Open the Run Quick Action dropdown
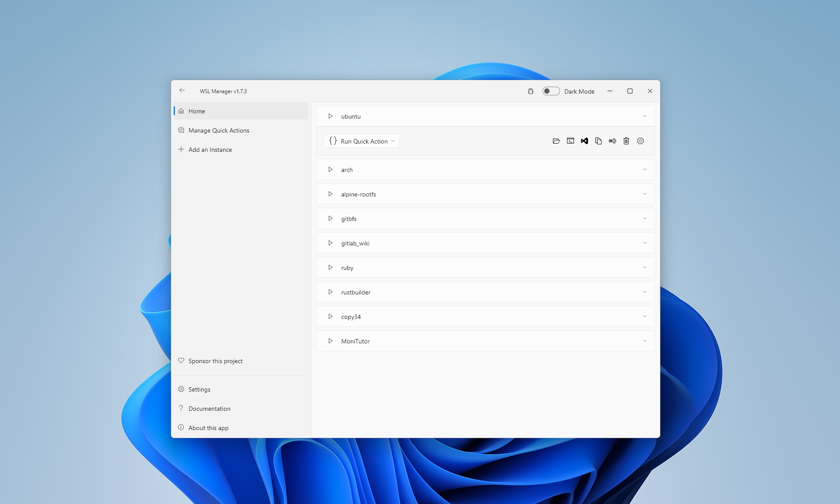 394,141
